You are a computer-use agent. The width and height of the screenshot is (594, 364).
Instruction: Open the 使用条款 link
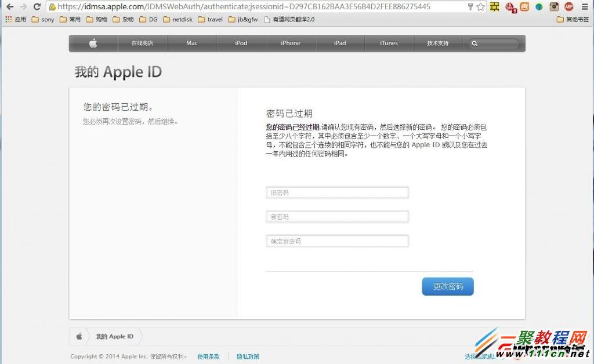tap(208, 357)
